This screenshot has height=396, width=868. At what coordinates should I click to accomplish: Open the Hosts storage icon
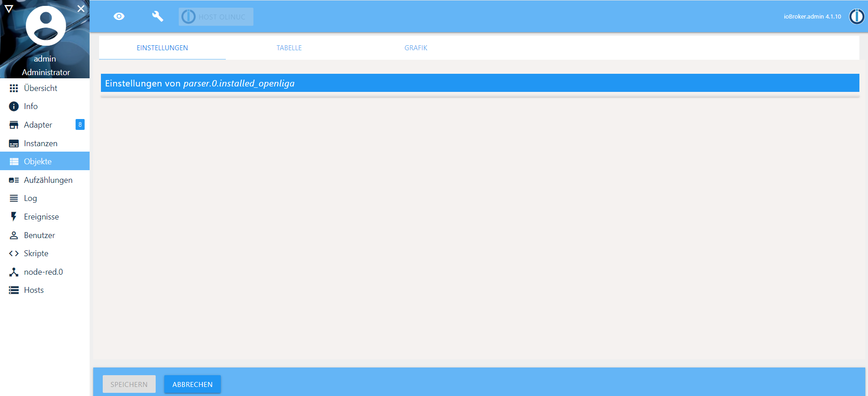(x=14, y=290)
